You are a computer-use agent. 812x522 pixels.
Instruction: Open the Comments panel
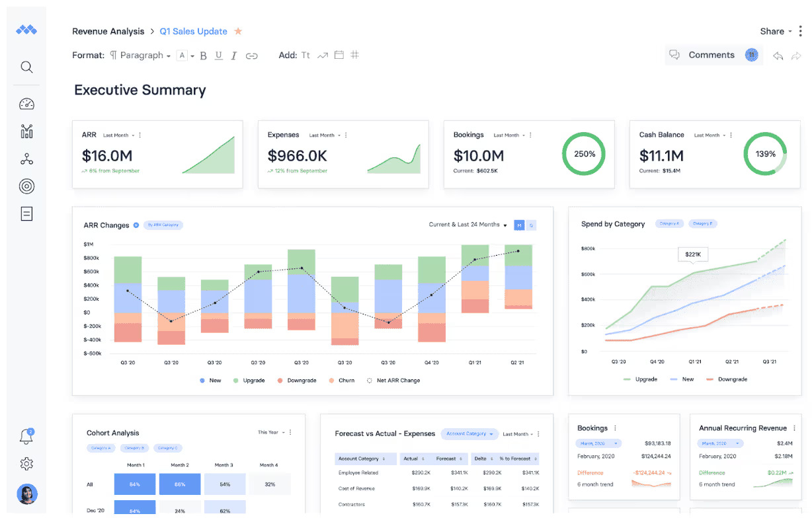tap(703, 56)
